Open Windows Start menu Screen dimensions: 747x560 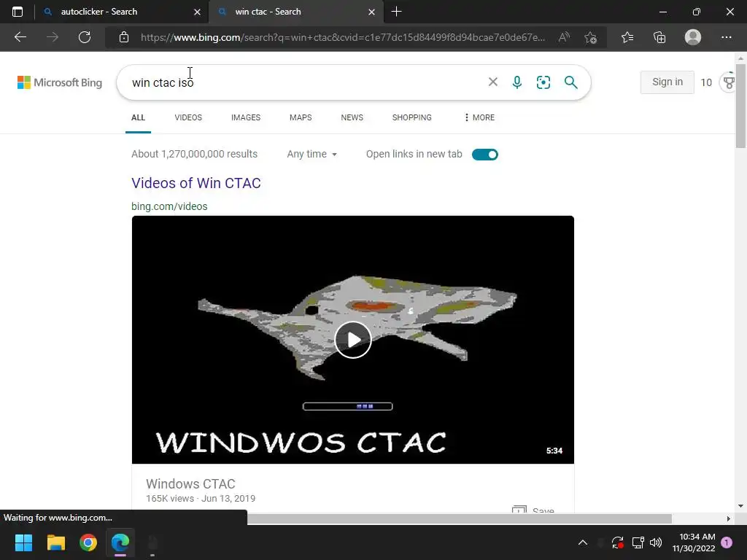click(x=23, y=542)
